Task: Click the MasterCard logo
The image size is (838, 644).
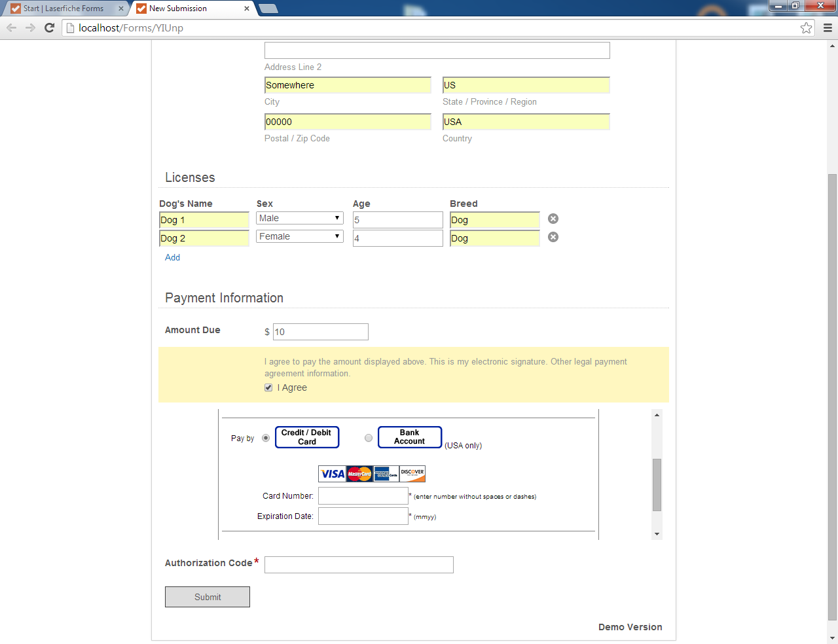Action: click(359, 474)
